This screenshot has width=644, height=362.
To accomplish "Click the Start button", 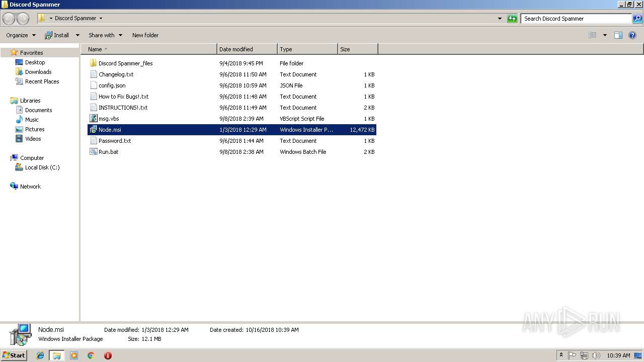I will point(14,355).
